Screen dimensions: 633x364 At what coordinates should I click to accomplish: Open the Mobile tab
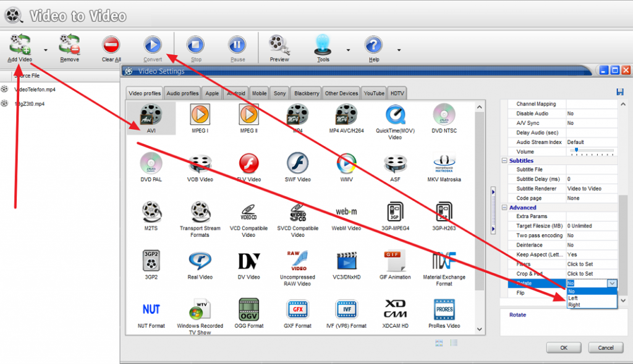pos(259,93)
